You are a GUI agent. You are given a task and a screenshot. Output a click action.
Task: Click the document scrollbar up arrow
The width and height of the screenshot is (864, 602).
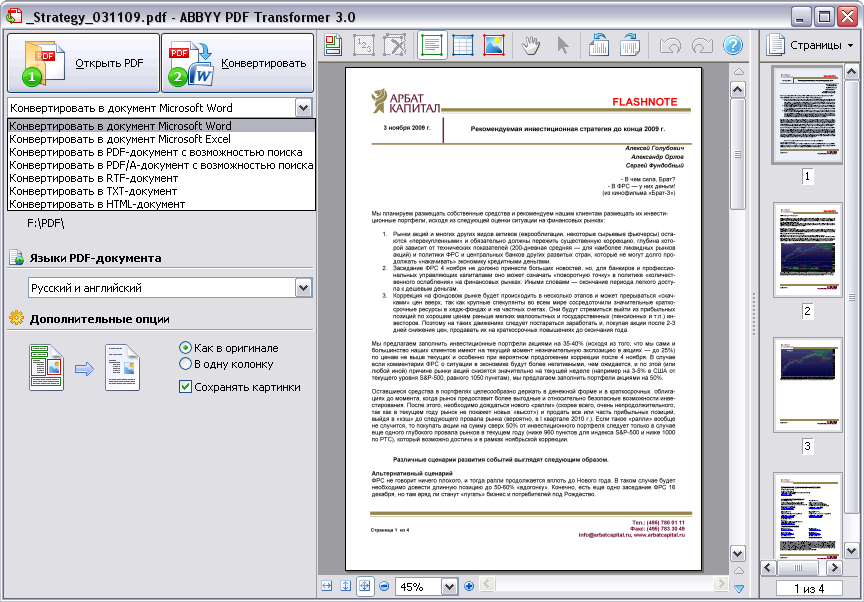pos(738,89)
